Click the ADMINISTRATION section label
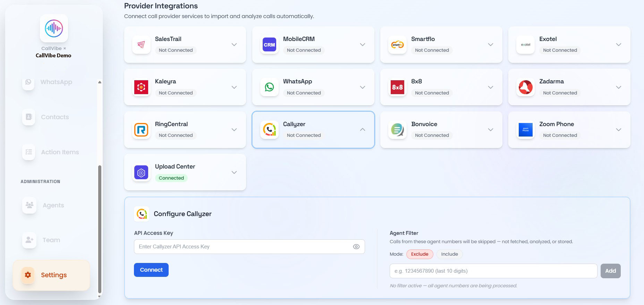 [40, 182]
